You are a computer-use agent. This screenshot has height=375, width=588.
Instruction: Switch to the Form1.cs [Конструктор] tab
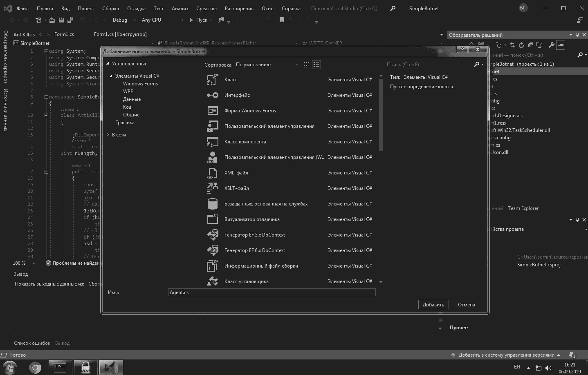point(120,34)
